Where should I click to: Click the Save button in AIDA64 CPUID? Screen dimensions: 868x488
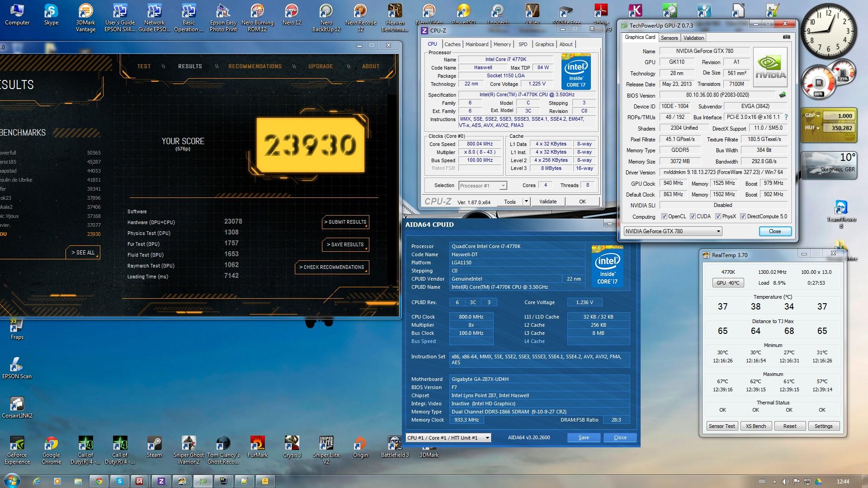pos(584,437)
